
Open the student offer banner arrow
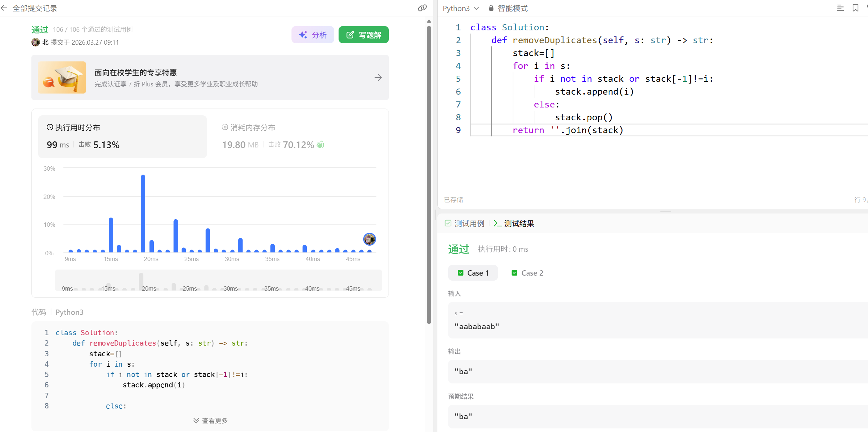click(378, 77)
